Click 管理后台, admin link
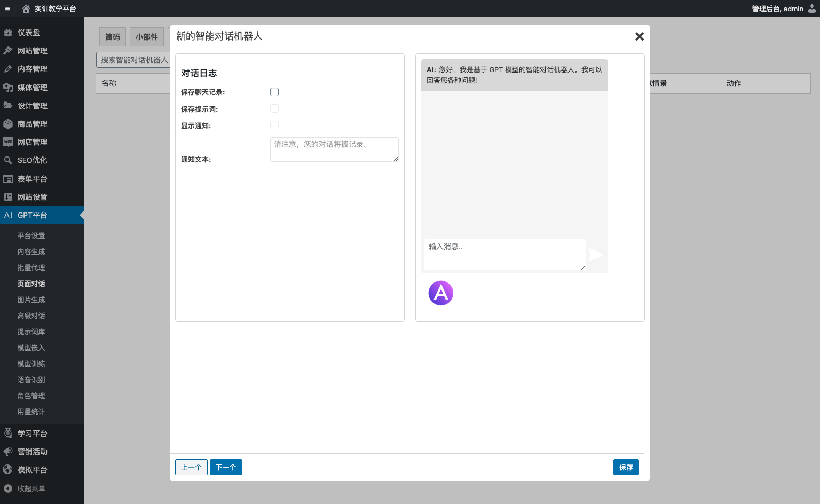This screenshot has height=504, width=820. pos(777,9)
